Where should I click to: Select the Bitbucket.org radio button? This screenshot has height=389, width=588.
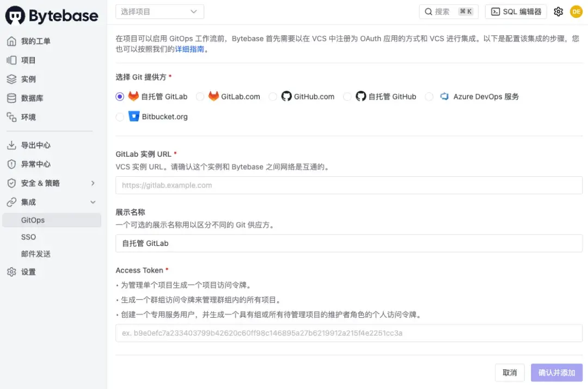pyautogui.click(x=120, y=117)
